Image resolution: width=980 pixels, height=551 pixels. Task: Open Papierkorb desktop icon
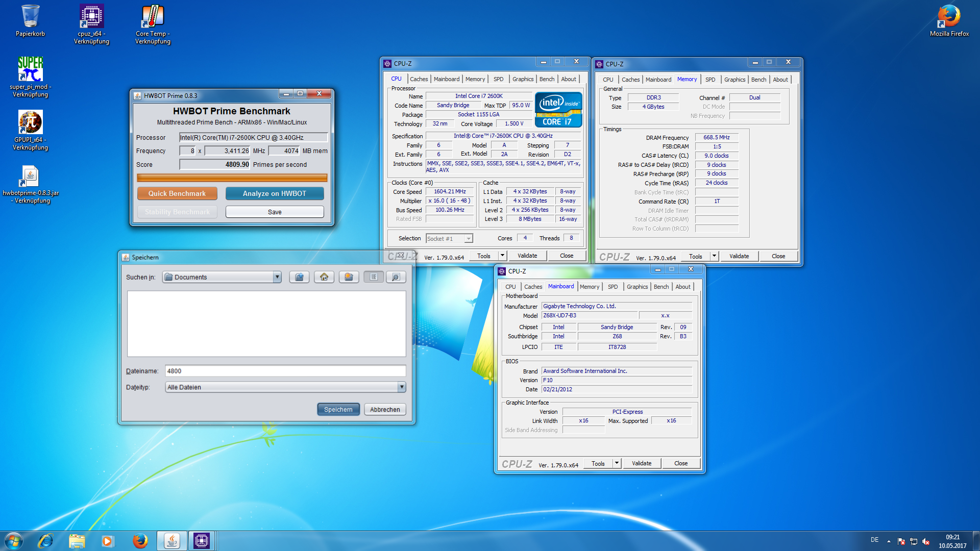click(x=30, y=20)
